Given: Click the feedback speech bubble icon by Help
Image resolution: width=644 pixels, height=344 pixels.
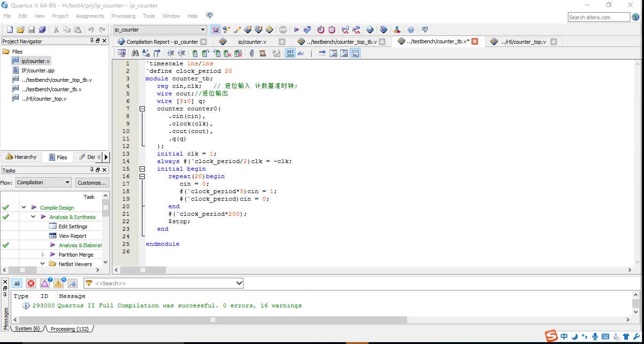Looking at the screenshot, I should pos(209,16).
